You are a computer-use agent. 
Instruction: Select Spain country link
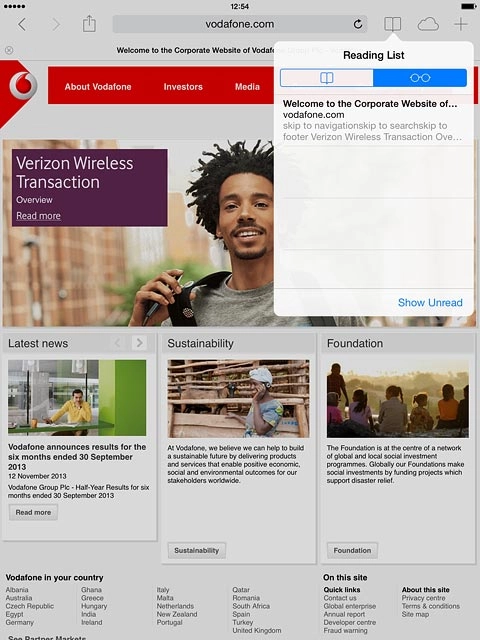tap(241, 614)
